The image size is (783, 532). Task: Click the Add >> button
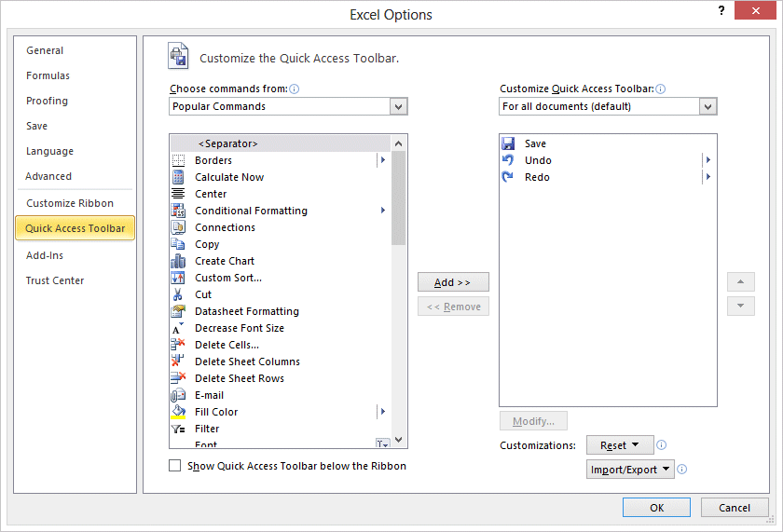tap(453, 282)
